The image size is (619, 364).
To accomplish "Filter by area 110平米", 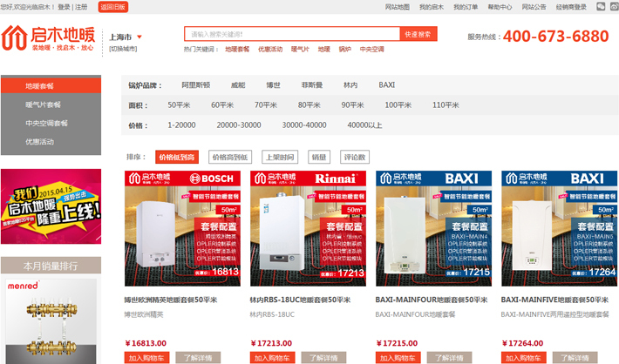I will [446, 105].
